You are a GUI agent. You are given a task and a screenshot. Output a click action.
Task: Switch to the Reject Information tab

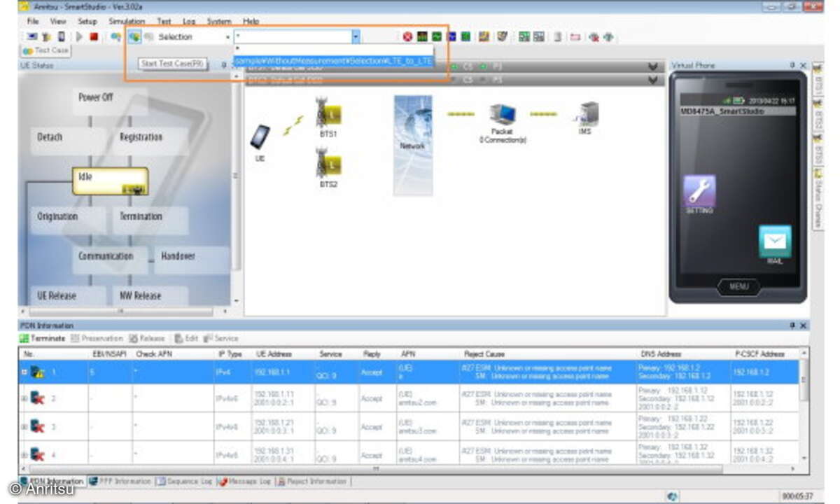coord(311,482)
